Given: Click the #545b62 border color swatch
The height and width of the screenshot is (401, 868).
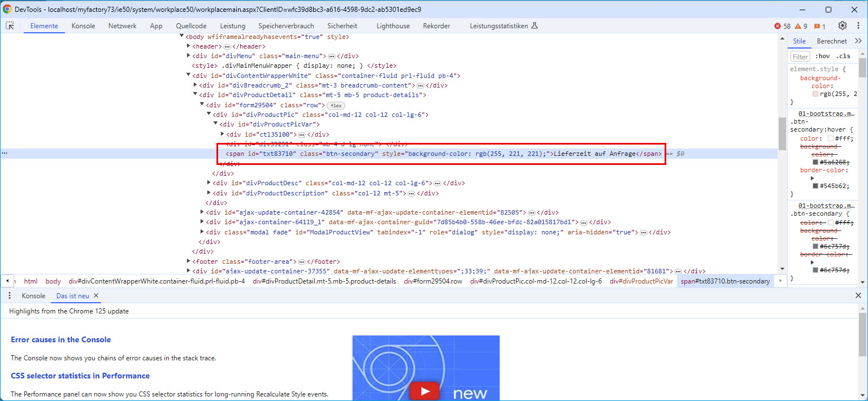Looking at the screenshot, I should [x=815, y=186].
